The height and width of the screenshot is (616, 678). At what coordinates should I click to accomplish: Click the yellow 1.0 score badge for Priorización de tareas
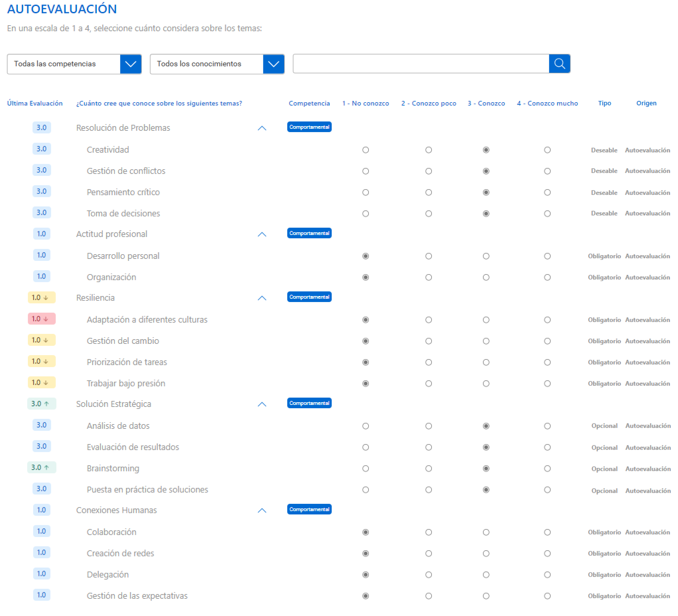click(41, 361)
